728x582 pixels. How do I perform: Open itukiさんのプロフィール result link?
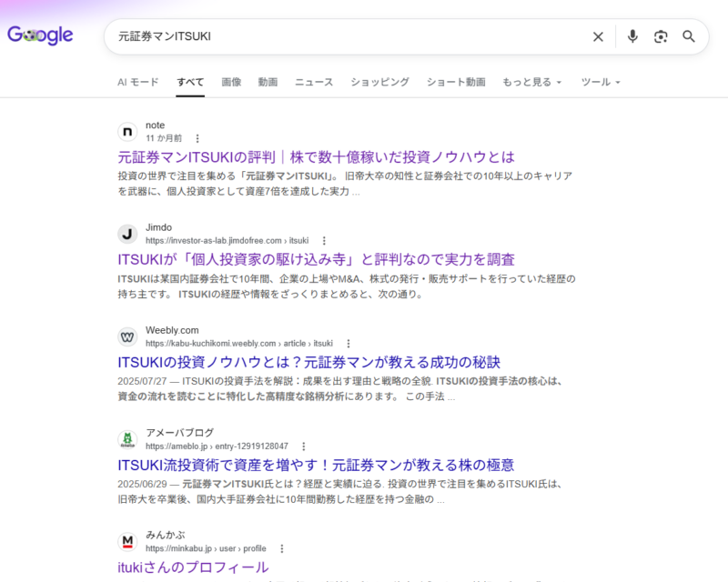193,567
